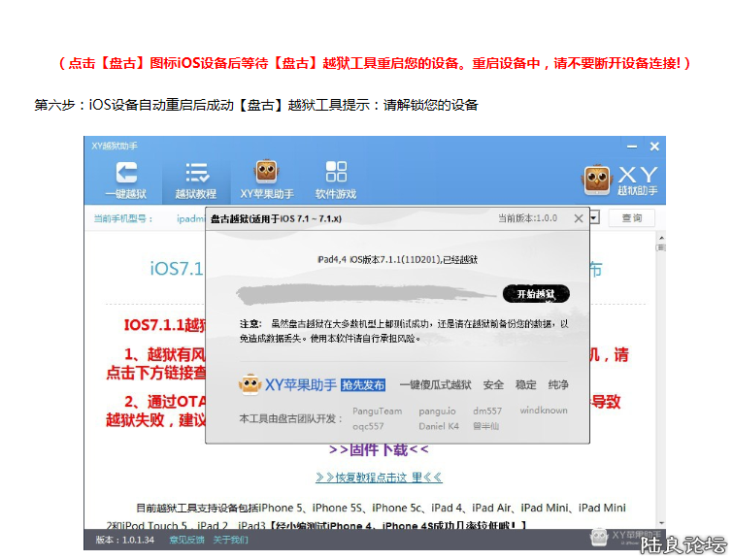Image resolution: width=733 pixels, height=560 pixels.
Task: Click the black 开始越狱 start jailbreak button
Action: [x=536, y=294]
